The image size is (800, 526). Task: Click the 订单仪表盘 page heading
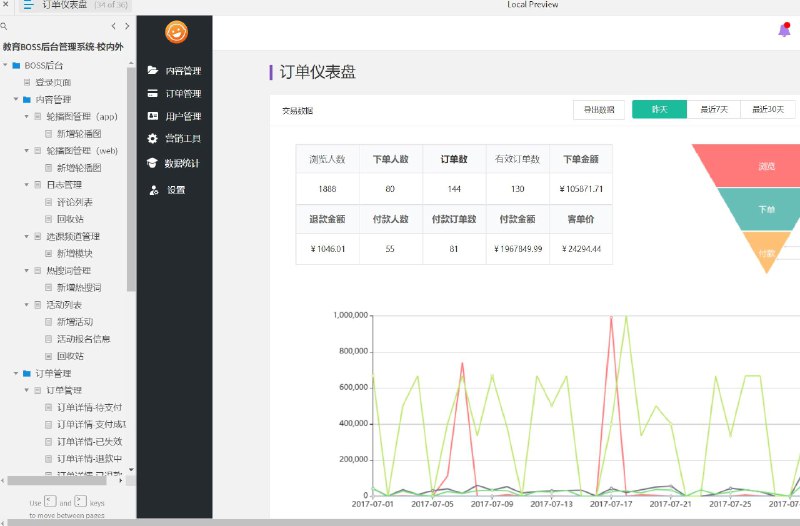point(317,72)
